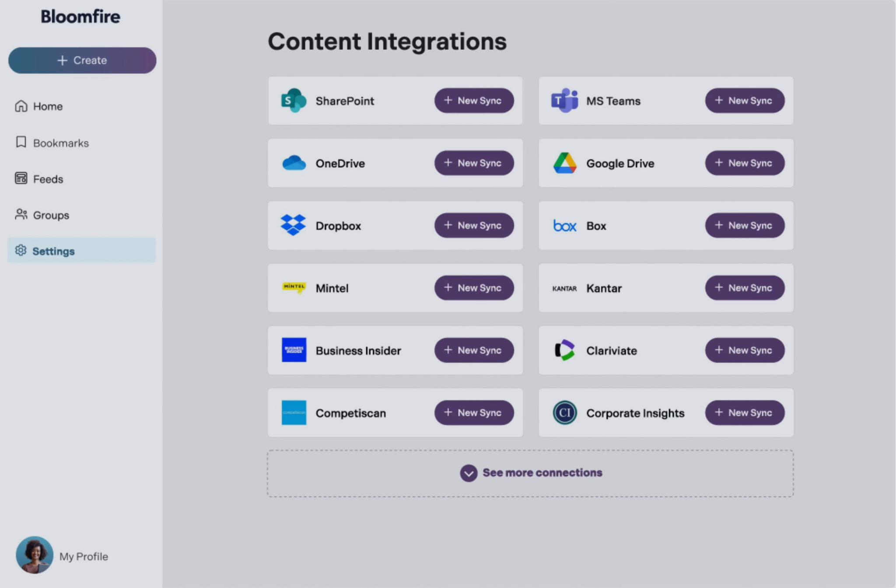The image size is (896, 588).
Task: Open the Home section in the sidebar
Action: pyautogui.click(x=47, y=106)
